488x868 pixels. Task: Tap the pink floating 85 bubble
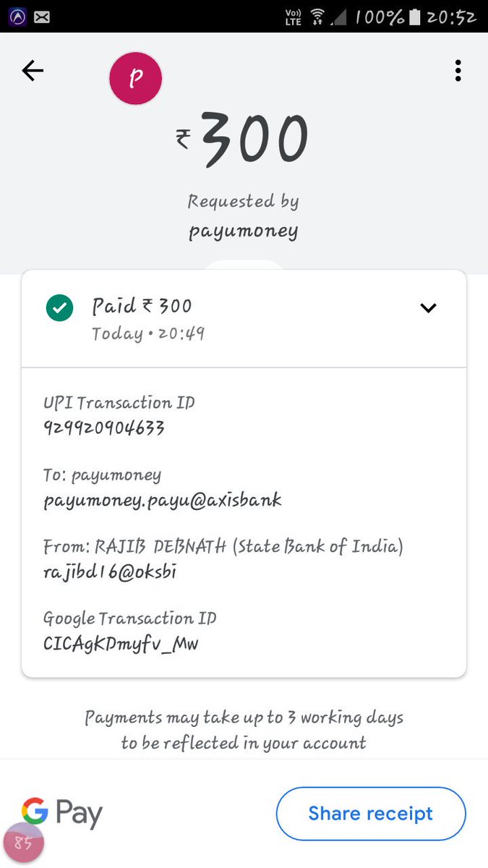click(x=24, y=843)
